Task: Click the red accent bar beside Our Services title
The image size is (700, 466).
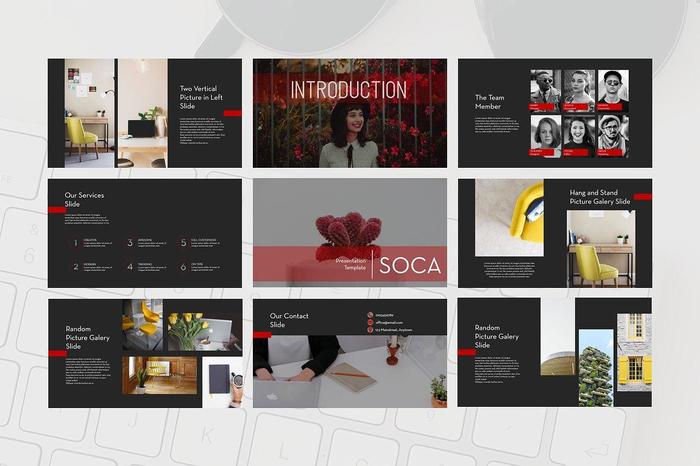Action: [56, 210]
